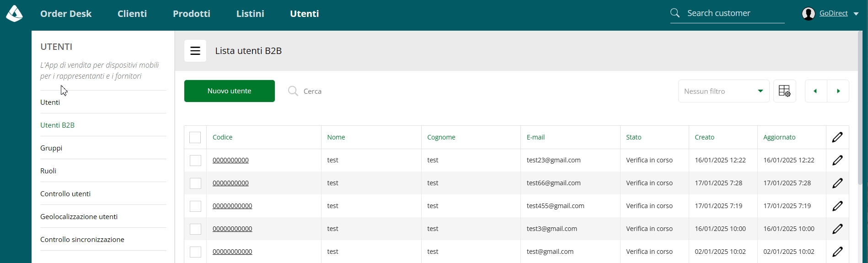Select checkbox for test66@gmail.com row

(x=195, y=183)
